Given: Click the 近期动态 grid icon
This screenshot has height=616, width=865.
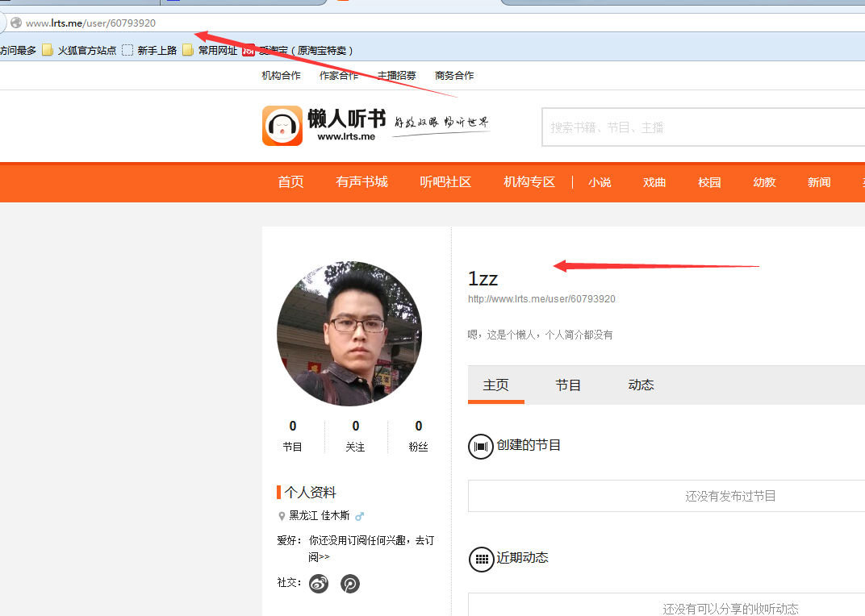Looking at the screenshot, I should point(481,560).
